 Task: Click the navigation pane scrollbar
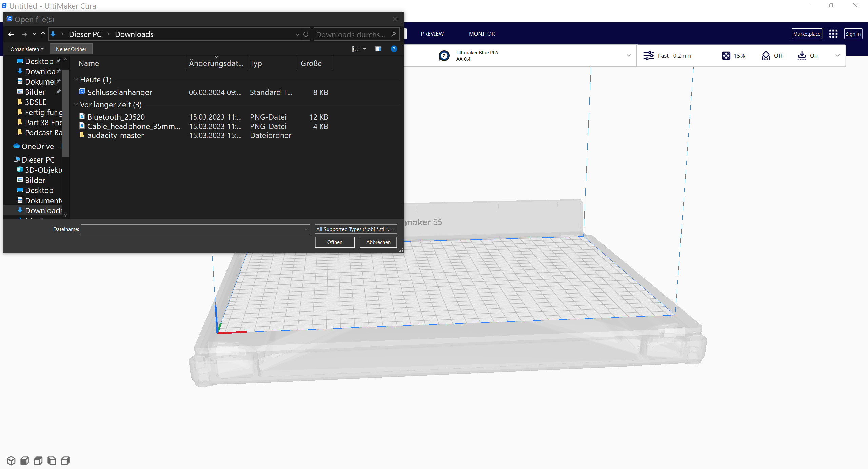[65, 113]
